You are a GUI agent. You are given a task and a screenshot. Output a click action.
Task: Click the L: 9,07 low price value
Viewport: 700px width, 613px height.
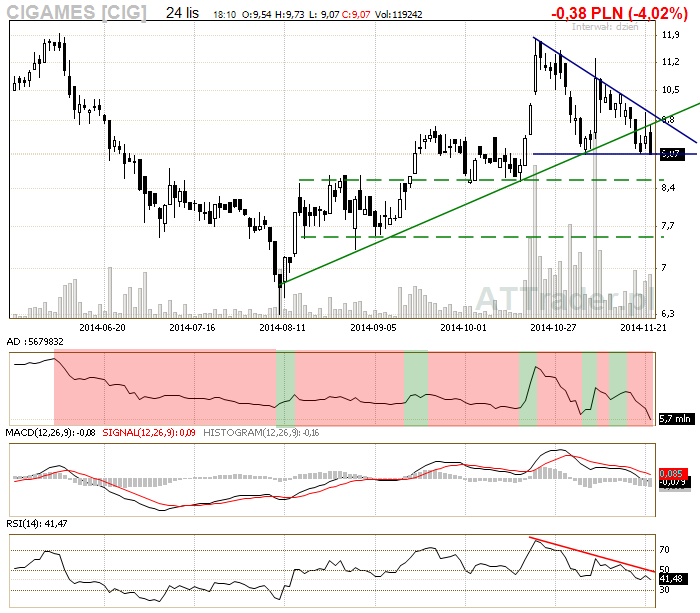324,15
